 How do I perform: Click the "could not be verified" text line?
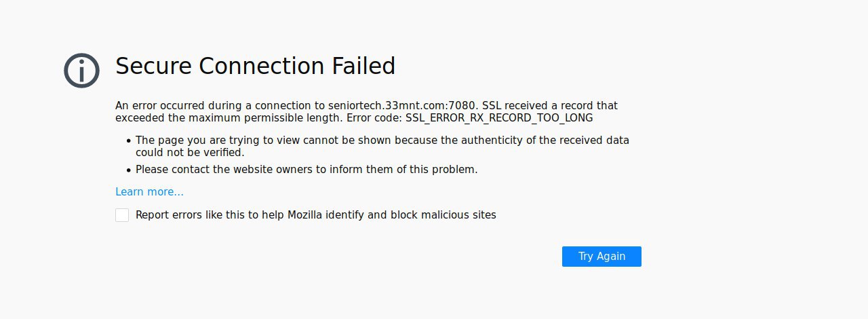[x=190, y=153]
